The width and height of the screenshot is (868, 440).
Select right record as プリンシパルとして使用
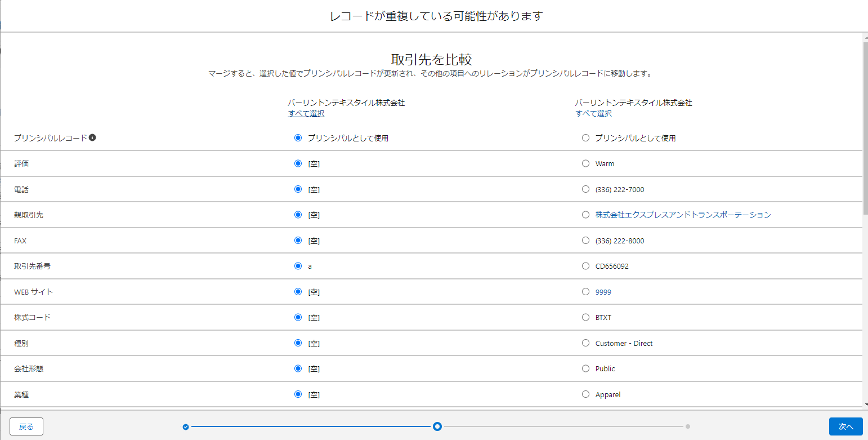click(x=585, y=138)
